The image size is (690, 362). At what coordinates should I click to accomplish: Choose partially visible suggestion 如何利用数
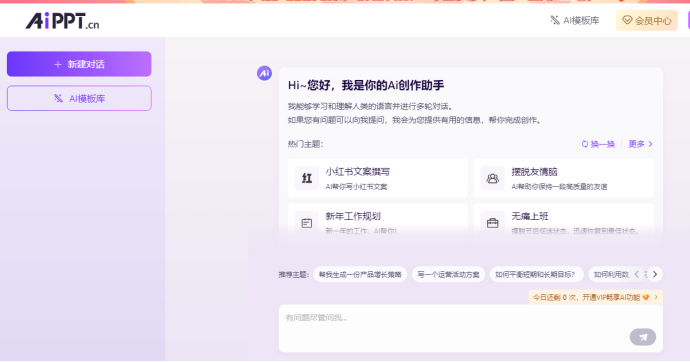click(x=612, y=274)
